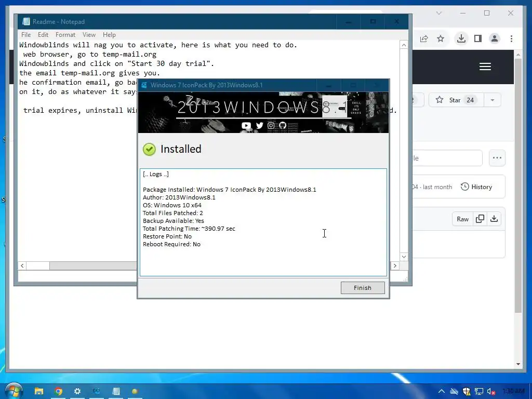Click the 'Reboot Required: No' line

pos(171,244)
